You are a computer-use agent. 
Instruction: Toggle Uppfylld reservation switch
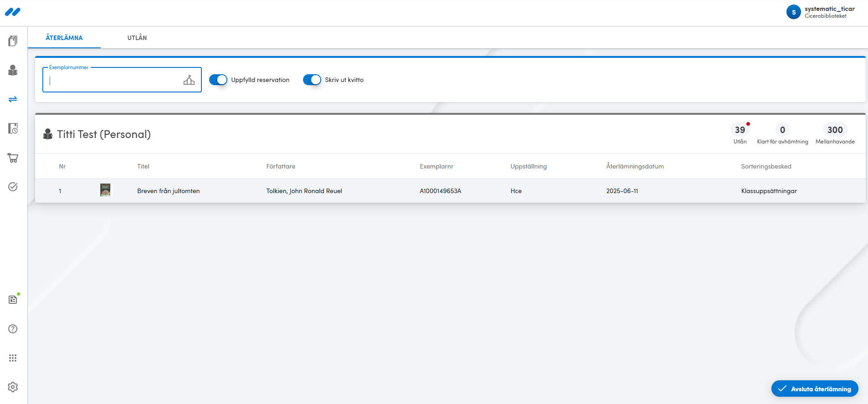218,80
